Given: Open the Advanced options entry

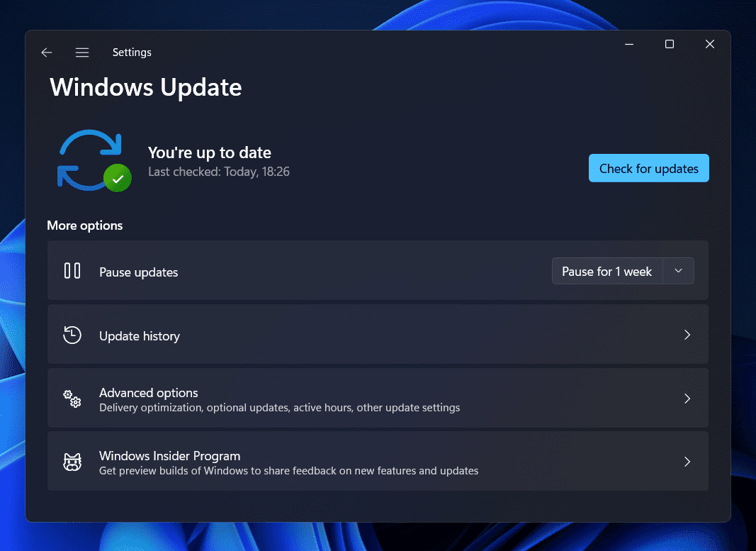Looking at the screenshot, I should tap(149, 393).
